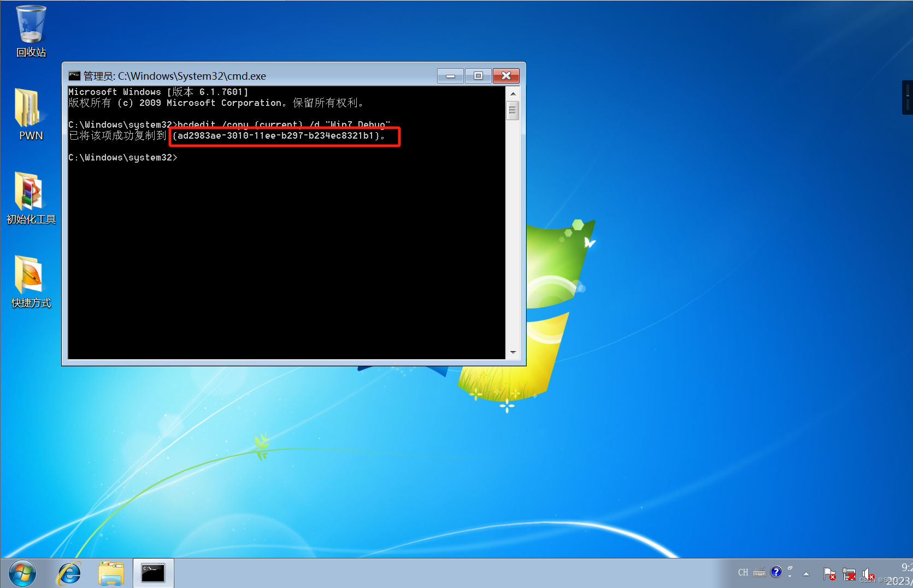This screenshot has height=588, width=913.
Task: Open the Action Center flag tray icon
Action: pos(830,574)
